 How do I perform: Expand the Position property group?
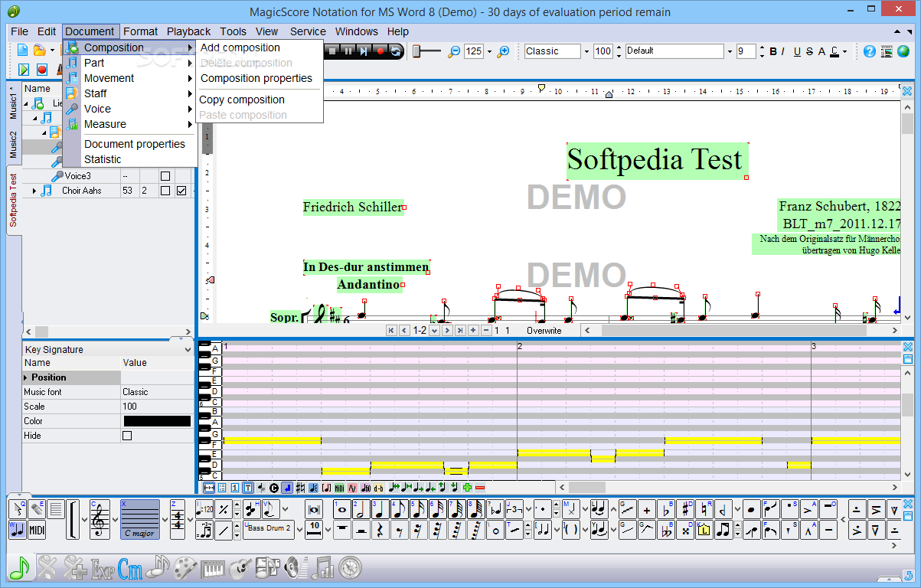(26, 377)
